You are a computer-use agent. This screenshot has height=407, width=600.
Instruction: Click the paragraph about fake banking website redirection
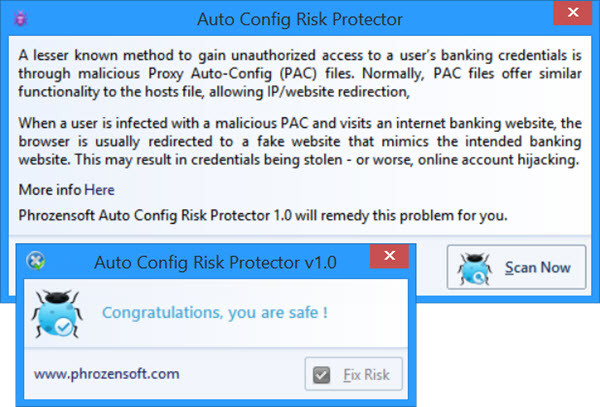[300, 142]
